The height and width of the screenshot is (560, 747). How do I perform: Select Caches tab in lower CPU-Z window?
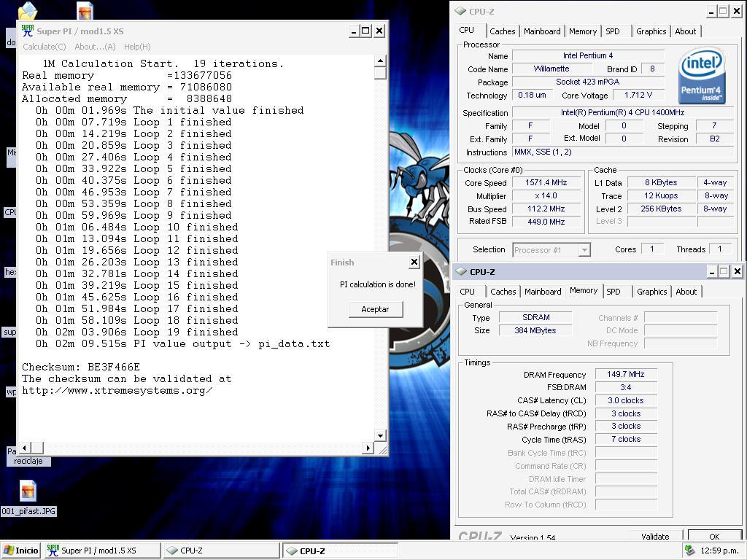(x=503, y=292)
